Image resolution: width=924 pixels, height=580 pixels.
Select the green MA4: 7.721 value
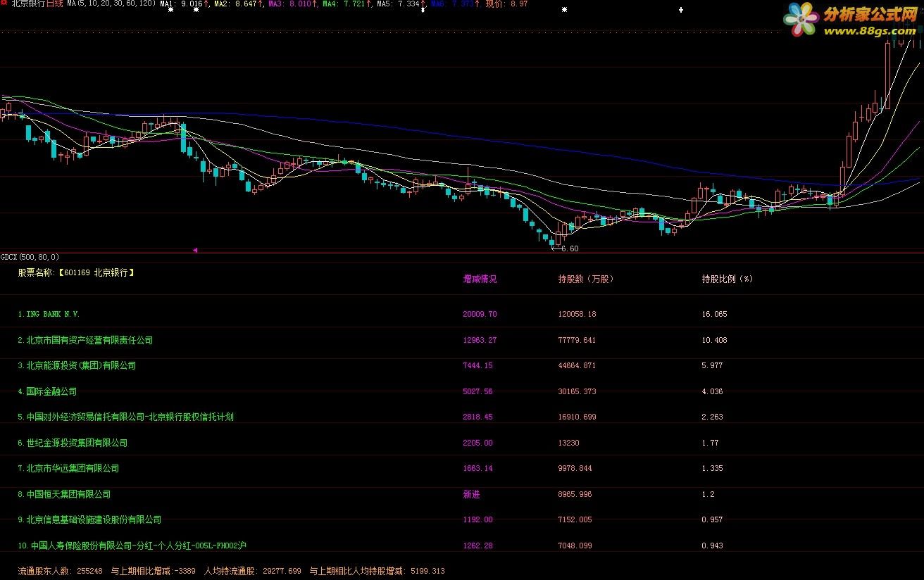pyautogui.click(x=345, y=4)
